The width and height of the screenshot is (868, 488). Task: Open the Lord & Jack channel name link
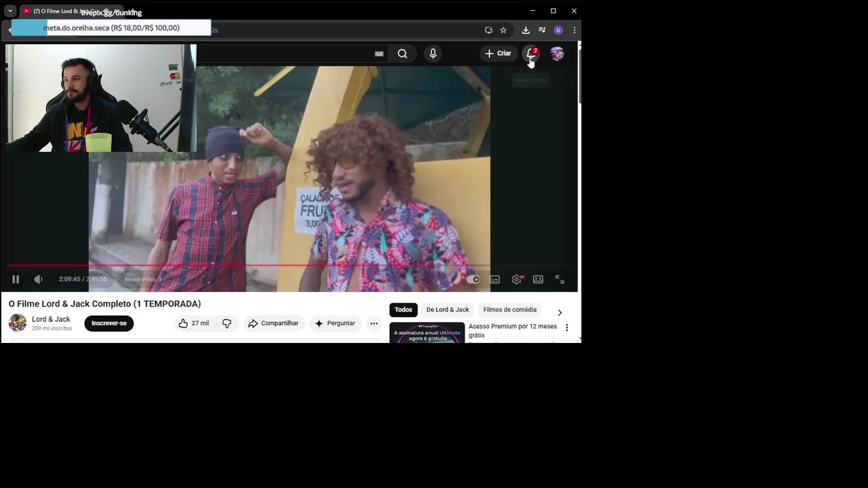coord(51,319)
